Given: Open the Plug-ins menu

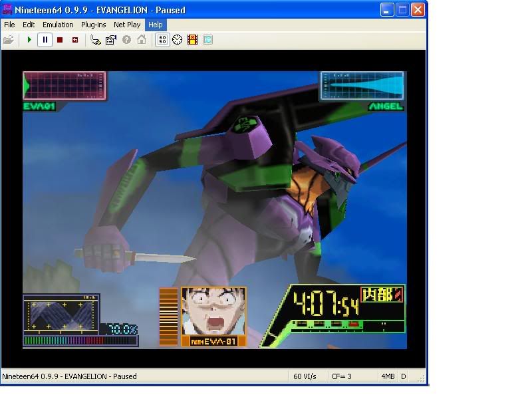Looking at the screenshot, I should (93, 25).
